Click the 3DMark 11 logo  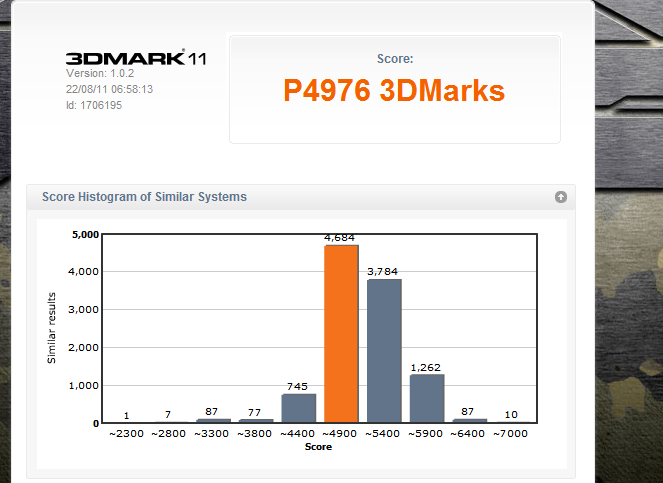pyautogui.click(x=136, y=59)
